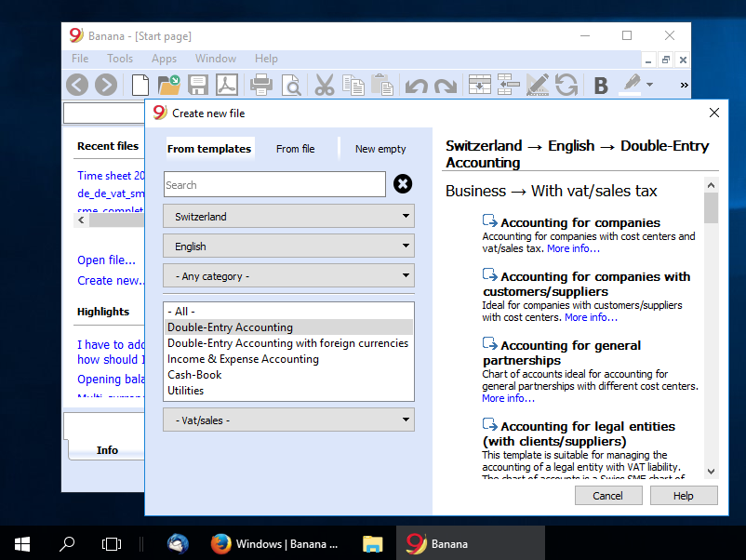746x560 pixels.
Task: Click the Open folder toolbar icon
Action: (169, 86)
